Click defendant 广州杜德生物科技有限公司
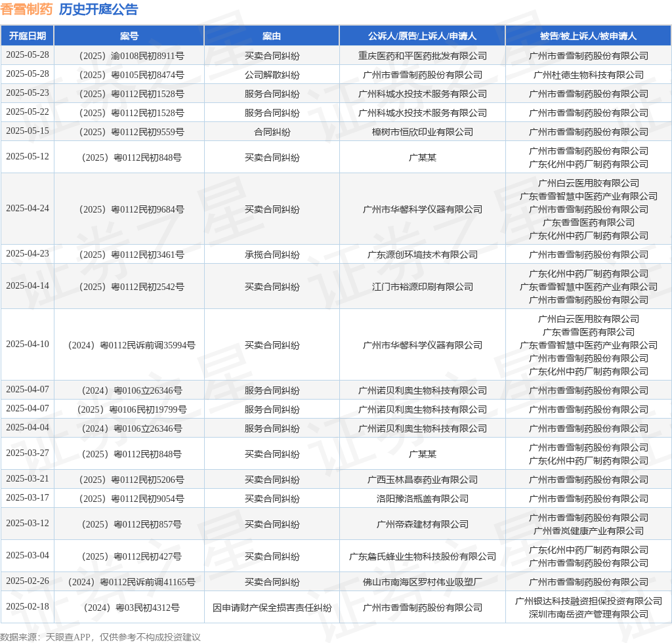 coord(589,75)
